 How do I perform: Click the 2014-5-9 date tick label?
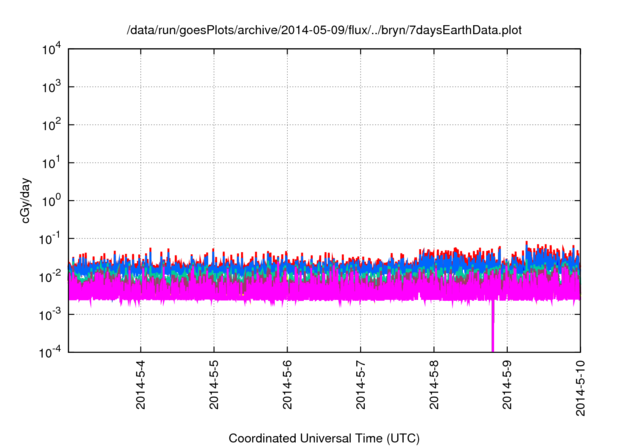point(507,385)
